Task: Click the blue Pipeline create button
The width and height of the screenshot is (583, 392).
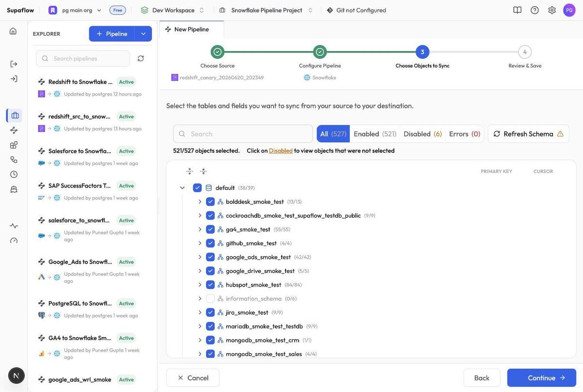Action: pos(112,34)
